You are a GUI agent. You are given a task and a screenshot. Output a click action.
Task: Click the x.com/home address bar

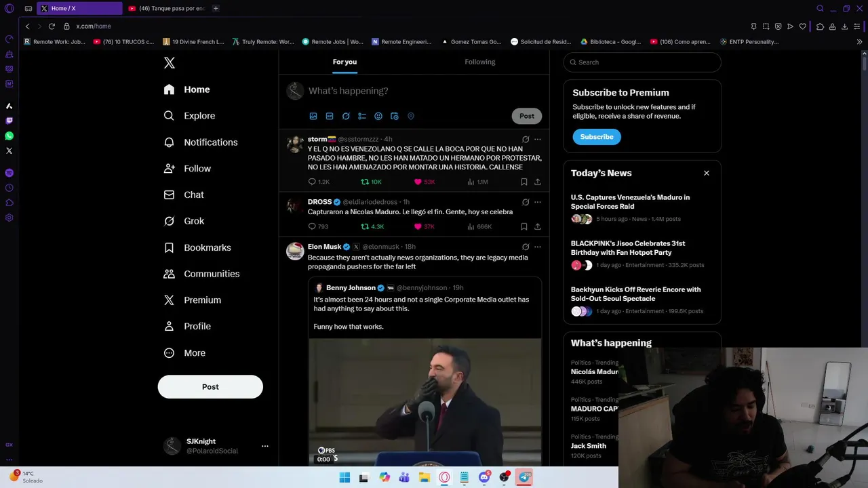tap(94, 26)
